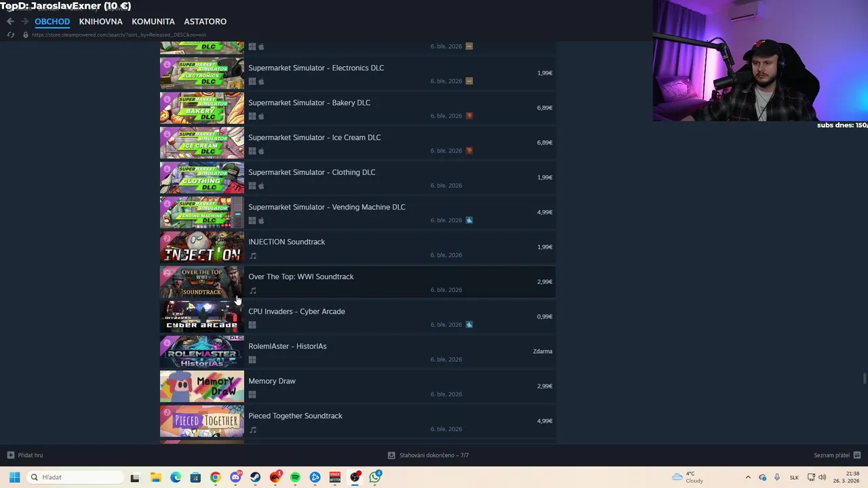Click review icon on Electronics DLC row
The width and height of the screenshot is (868, 488).
[x=469, y=81]
